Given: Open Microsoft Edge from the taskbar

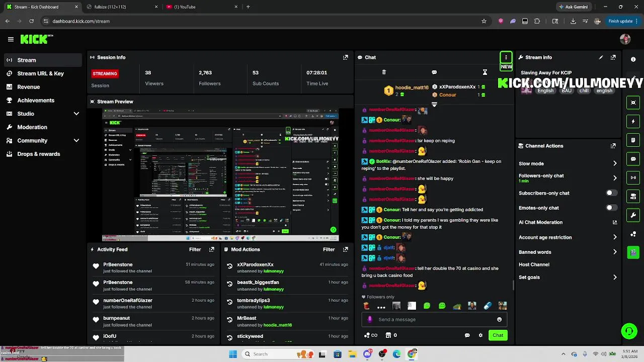Looking at the screenshot, I should pos(397,354).
